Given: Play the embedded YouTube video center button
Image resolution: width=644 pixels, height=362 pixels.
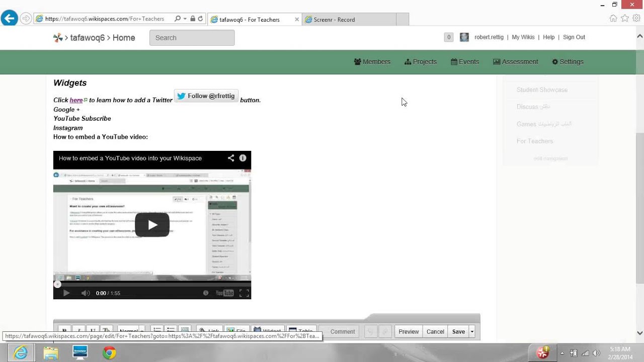Looking at the screenshot, I should (152, 225).
